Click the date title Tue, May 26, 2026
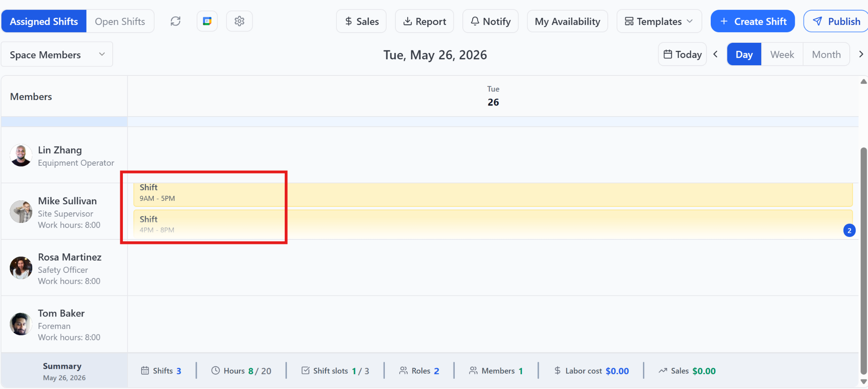The height and width of the screenshot is (389, 868). click(435, 55)
